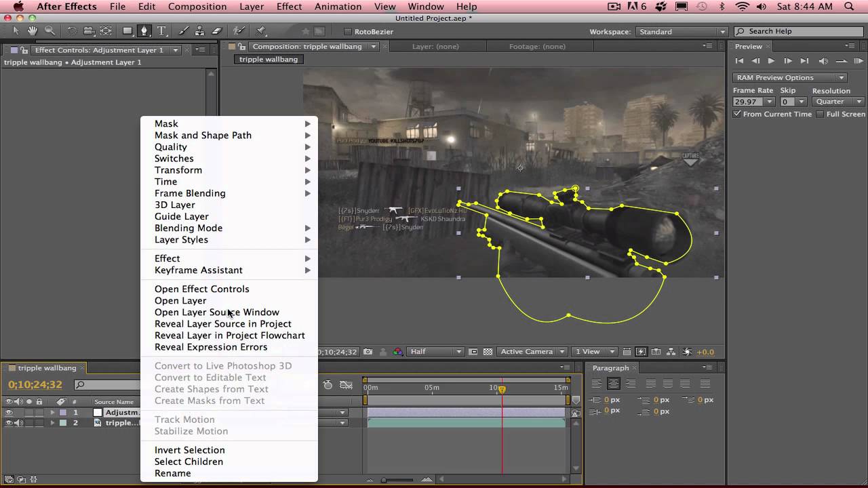Open RAM Preview Options dropdown

click(789, 77)
